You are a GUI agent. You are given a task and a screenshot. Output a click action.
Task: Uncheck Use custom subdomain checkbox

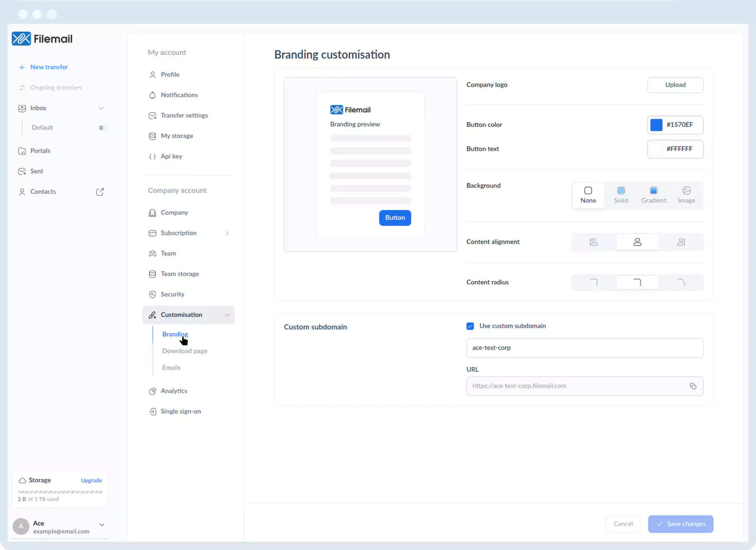click(x=470, y=326)
